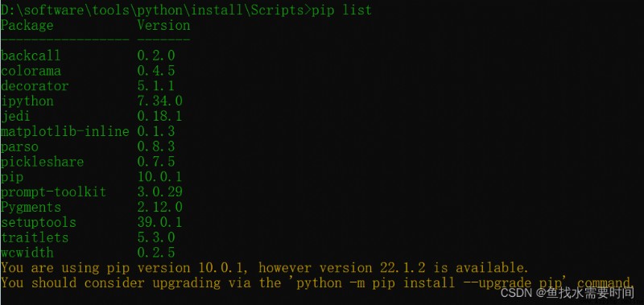Viewport: 644px width, 305px height.
Task: Click parso version 0.8.3
Action: tap(156, 146)
